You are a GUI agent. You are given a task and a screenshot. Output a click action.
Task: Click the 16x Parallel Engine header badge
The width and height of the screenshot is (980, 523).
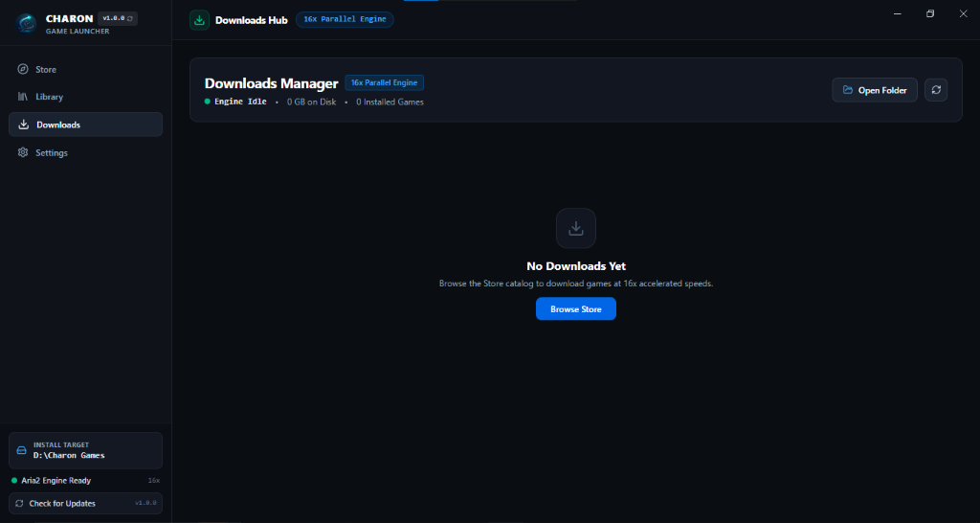[345, 19]
